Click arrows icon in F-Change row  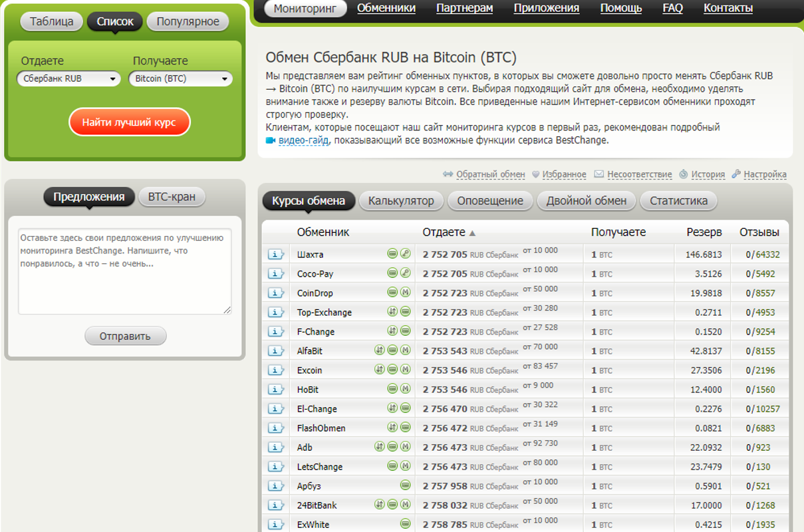point(392,331)
